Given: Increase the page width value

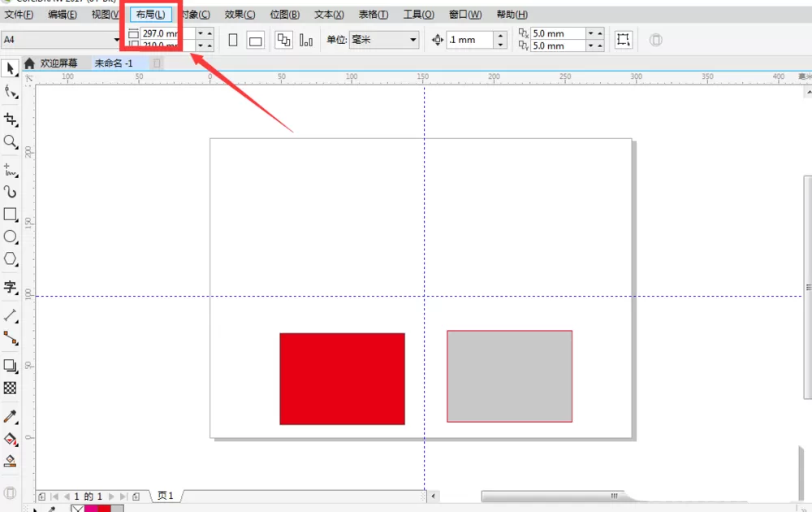Looking at the screenshot, I should [209, 33].
